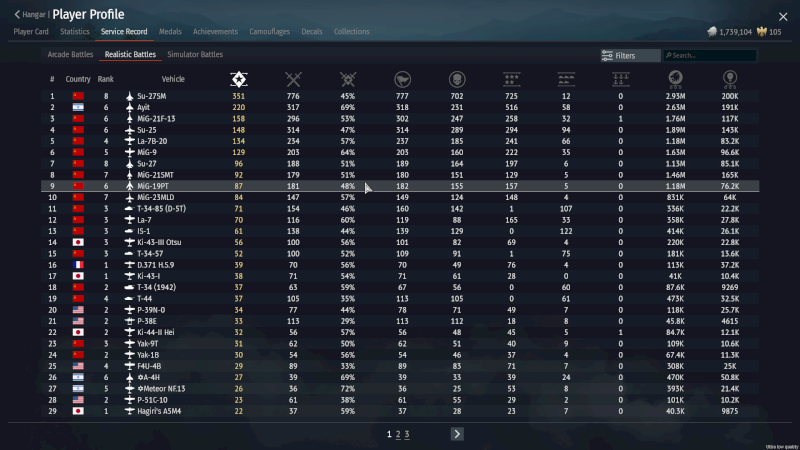The image size is (800, 450).
Task: Sort by Vehicle column header
Action: (x=173, y=79)
